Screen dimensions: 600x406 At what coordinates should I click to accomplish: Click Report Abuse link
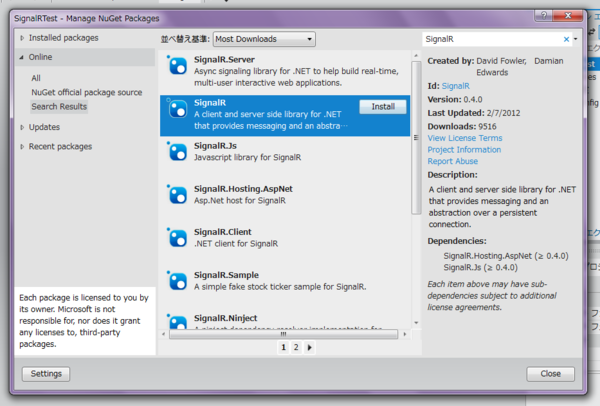[x=453, y=161]
